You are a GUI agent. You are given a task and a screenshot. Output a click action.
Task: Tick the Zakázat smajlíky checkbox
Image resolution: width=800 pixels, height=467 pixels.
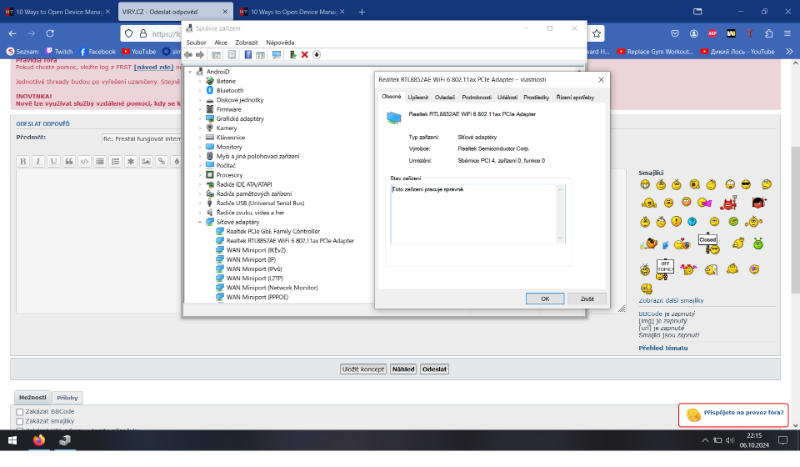pyautogui.click(x=20, y=422)
